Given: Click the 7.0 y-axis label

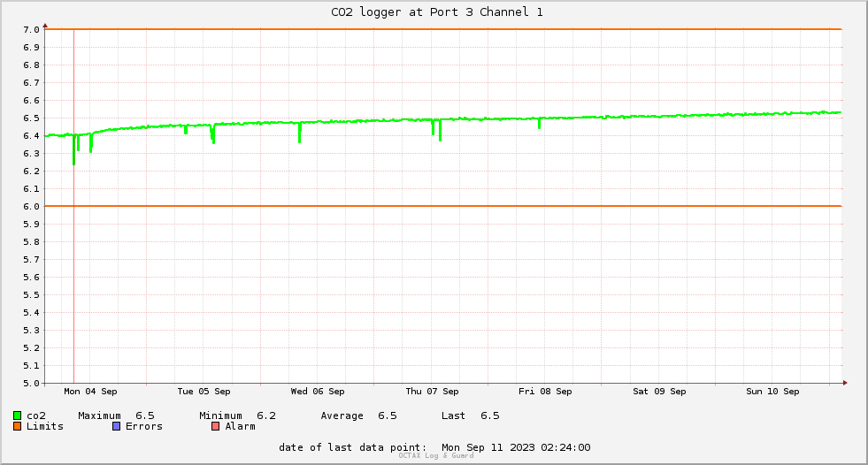Looking at the screenshot, I should click(x=31, y=30).
